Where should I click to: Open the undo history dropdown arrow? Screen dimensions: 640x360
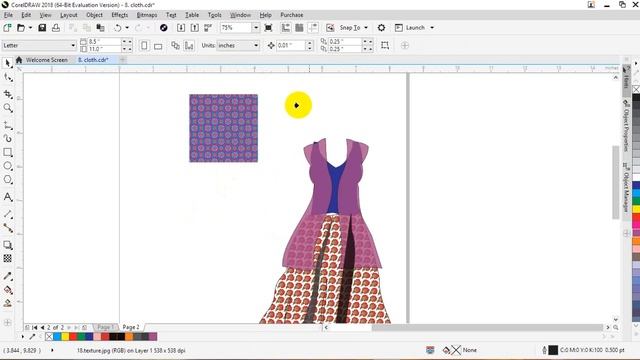tap(127, 28)
